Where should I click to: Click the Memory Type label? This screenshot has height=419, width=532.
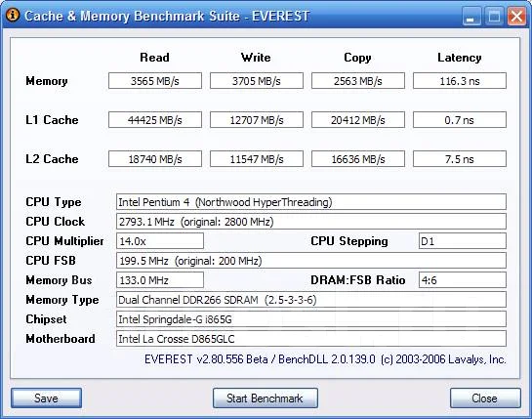pyautogui.click(x=62, y=300)
